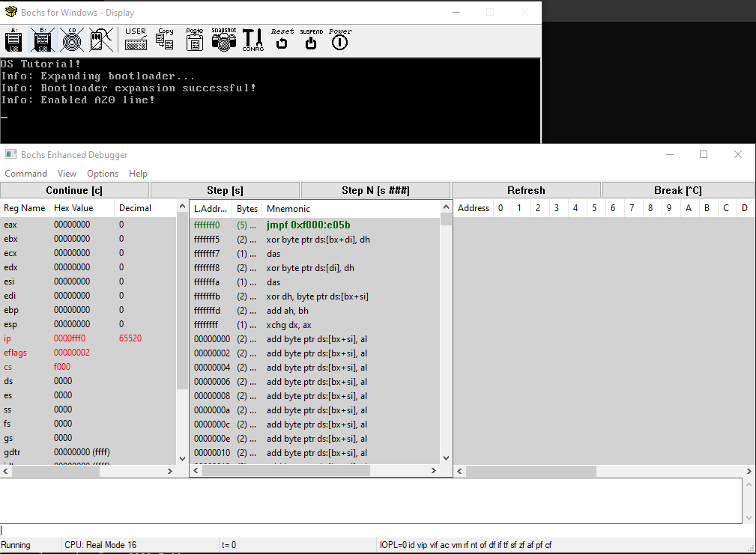Refresh the debugger display

pos(525,189)
